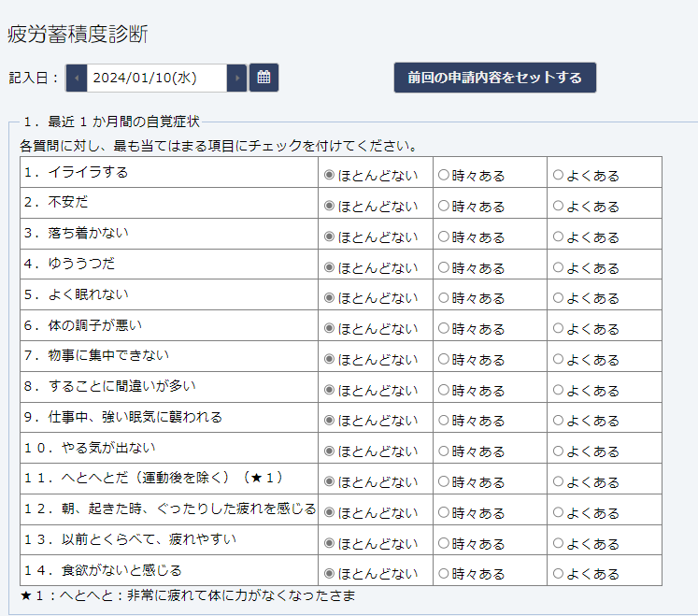
Task: Pick ほとんどない for 仕事中、強い眠気に襲われる
Action: point(329,421)
